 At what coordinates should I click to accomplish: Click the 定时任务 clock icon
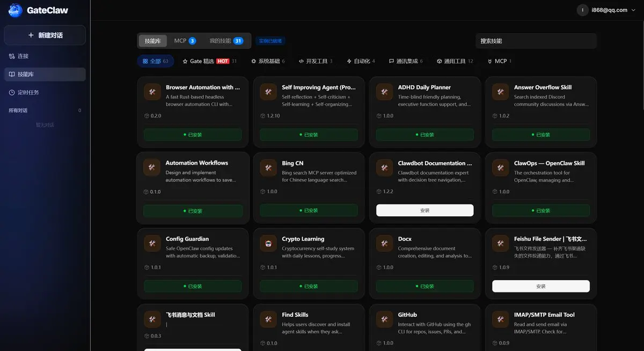click(12, 92)
